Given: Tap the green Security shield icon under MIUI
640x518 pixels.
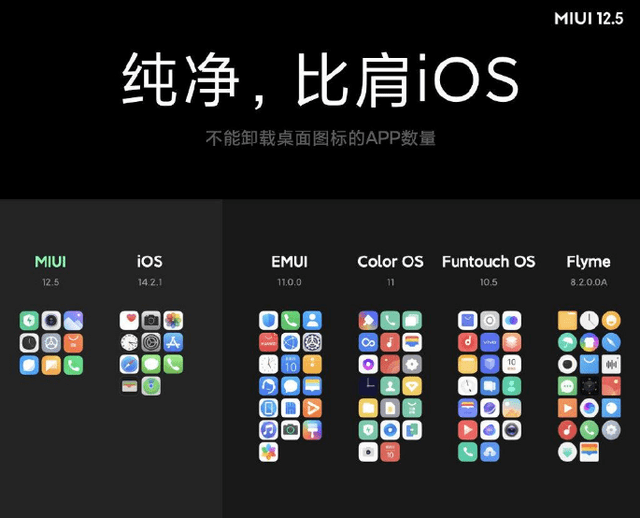Looking at the screenshot, I should click(29, 320).
